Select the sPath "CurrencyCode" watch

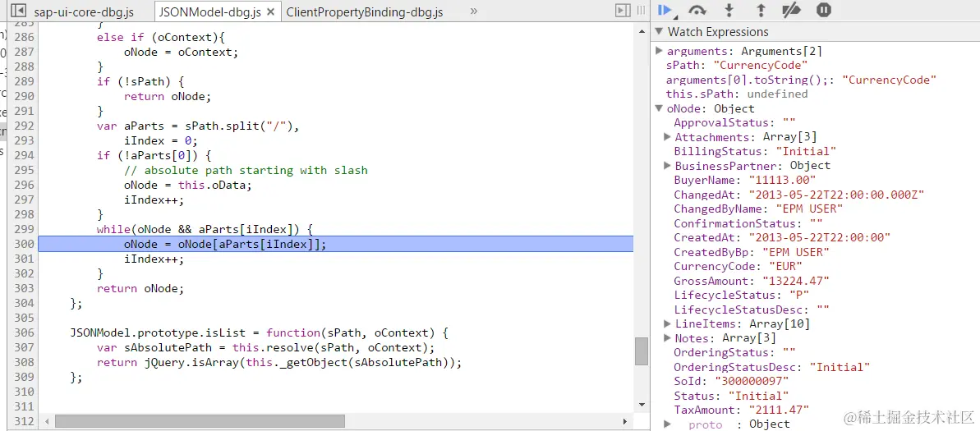737,65
